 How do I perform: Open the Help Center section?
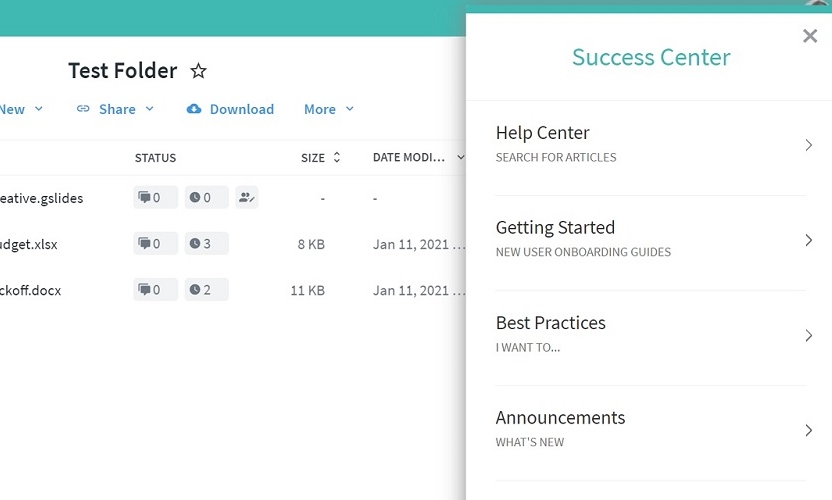coord(651,145)
